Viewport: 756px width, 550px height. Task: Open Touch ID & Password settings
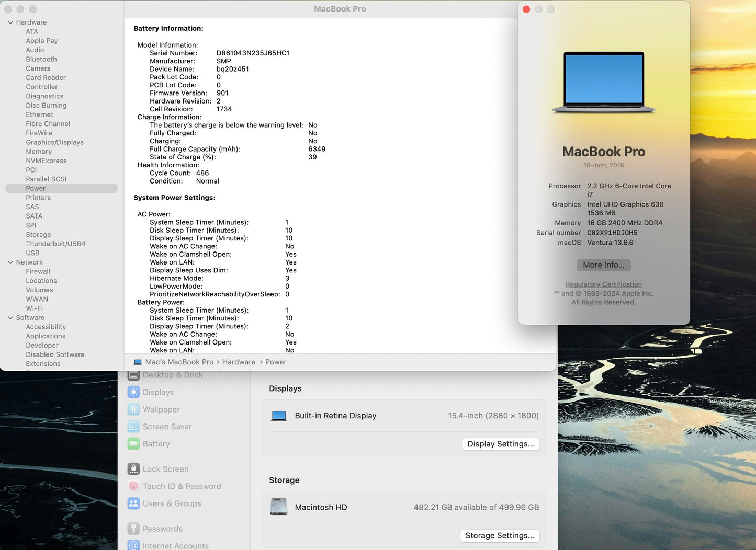(x=133, y=486)
